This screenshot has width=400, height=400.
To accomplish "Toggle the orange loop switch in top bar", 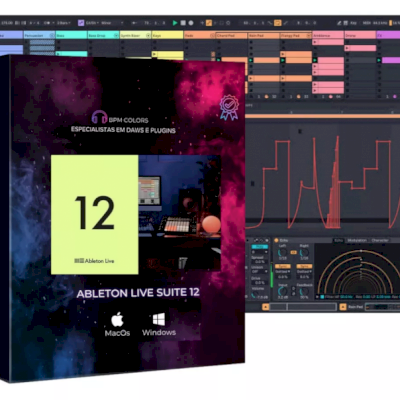I will [x=277, y=23].
